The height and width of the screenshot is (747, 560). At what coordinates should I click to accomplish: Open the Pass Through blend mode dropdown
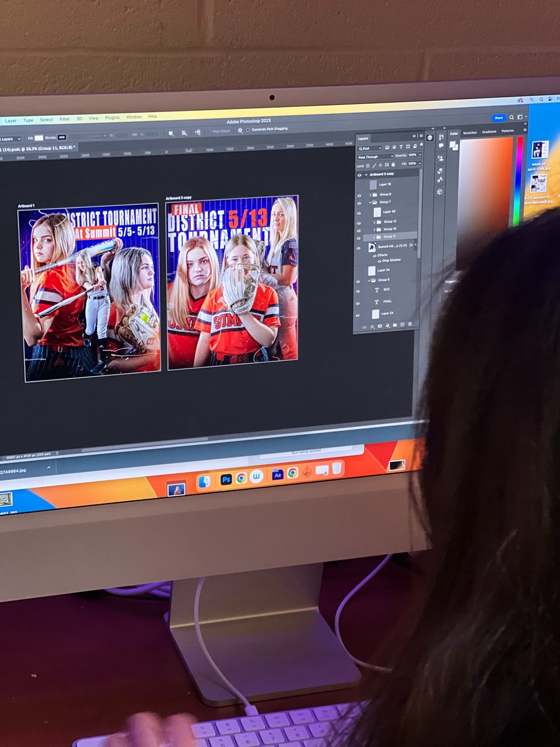pyautogui.click(x=376, y=157)
